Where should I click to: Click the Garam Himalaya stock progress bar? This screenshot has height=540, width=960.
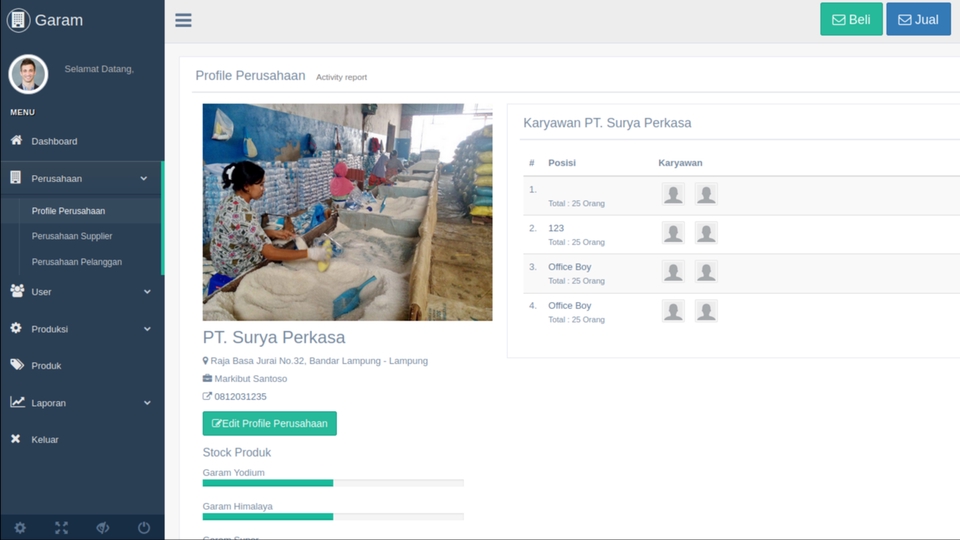coord(333,517)
